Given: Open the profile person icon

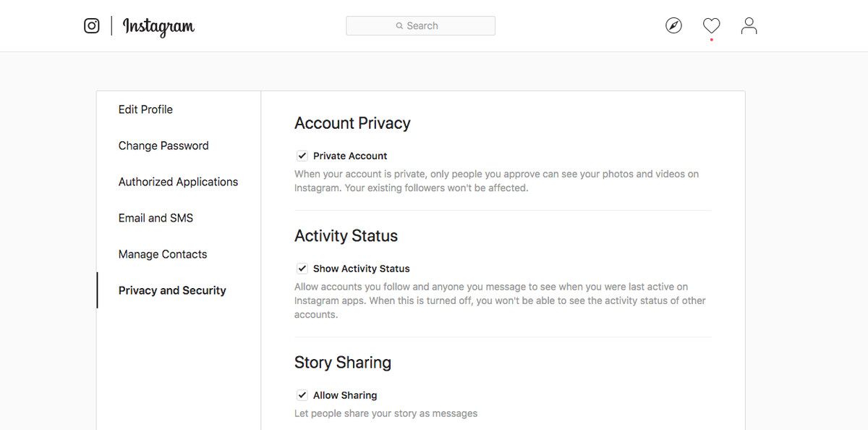Looking at the screenshot, I should pyautogui.click(x=749, y=26).
